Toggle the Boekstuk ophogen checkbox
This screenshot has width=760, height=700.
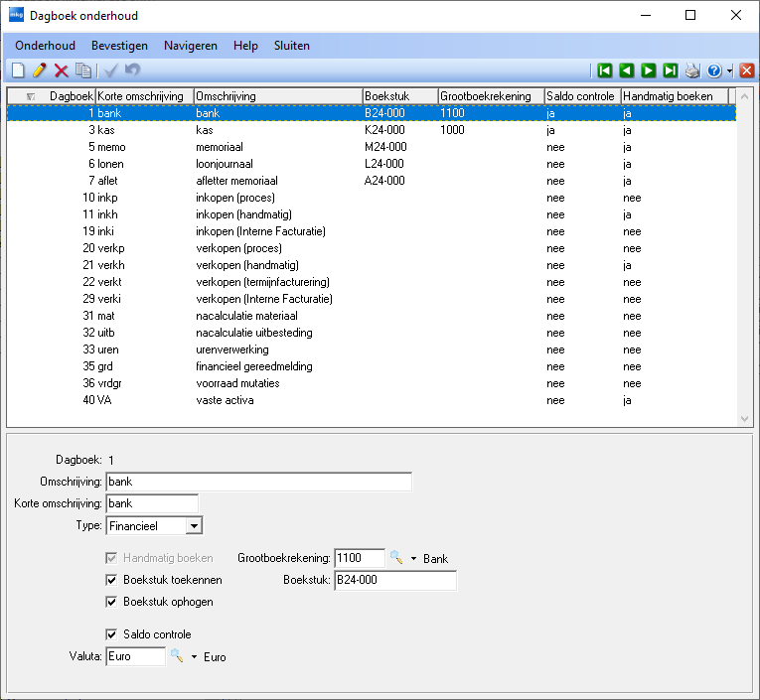111,602
